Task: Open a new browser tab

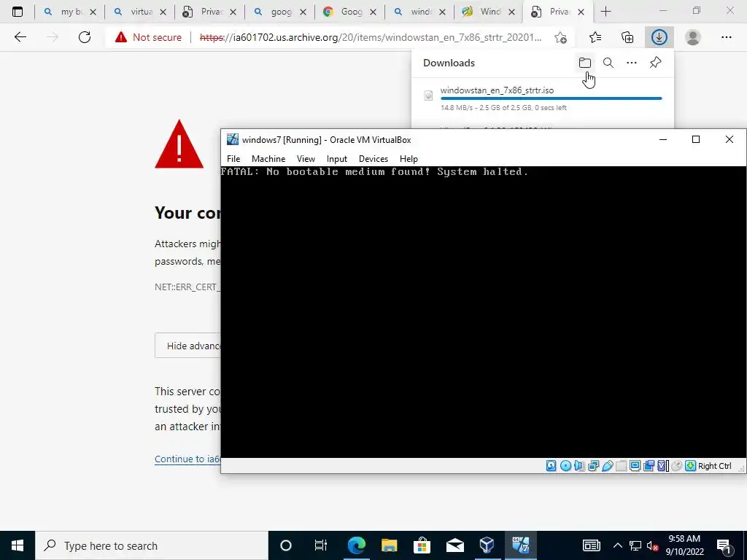Action: click(605, 12)
